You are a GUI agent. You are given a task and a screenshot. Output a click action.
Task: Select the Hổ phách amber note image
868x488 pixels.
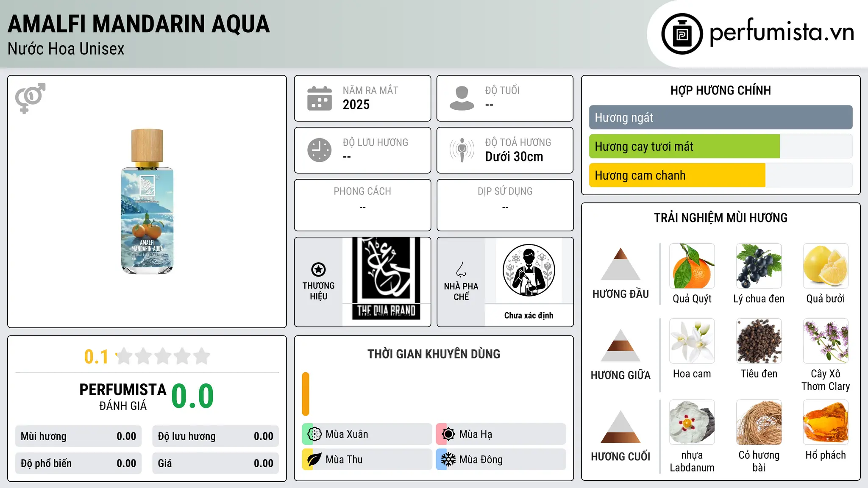(826, 422)
